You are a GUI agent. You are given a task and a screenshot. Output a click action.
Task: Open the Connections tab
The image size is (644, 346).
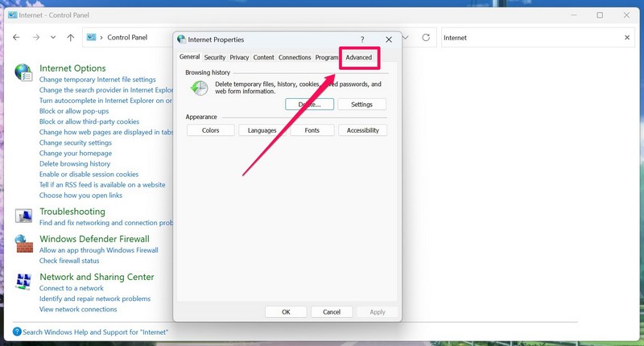point(295,58)
